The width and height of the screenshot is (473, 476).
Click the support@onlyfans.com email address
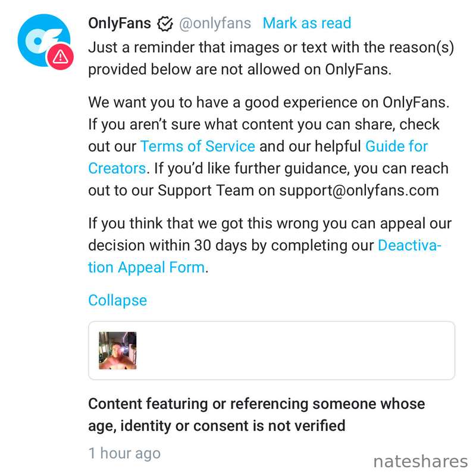359,190
